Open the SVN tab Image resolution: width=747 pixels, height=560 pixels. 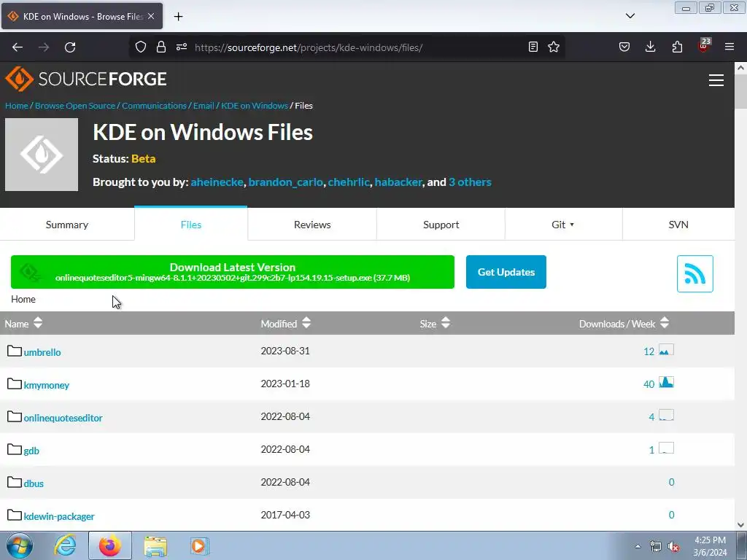coord(678,225)
